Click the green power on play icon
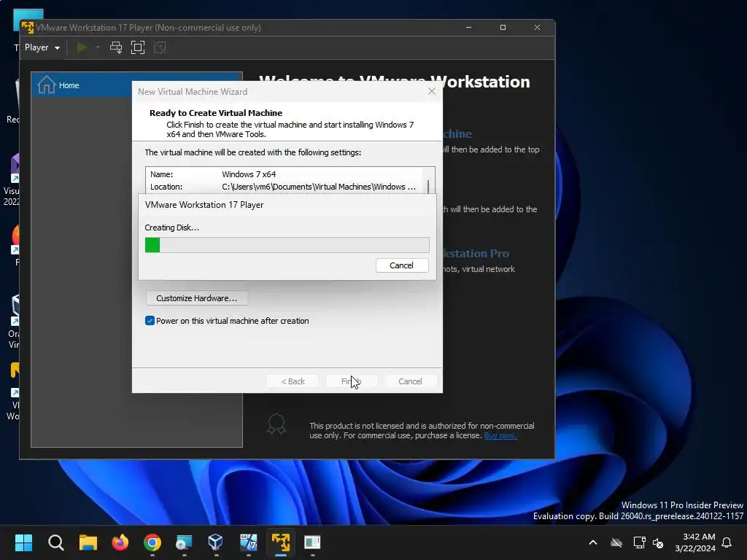 click(x=82, y=47)
